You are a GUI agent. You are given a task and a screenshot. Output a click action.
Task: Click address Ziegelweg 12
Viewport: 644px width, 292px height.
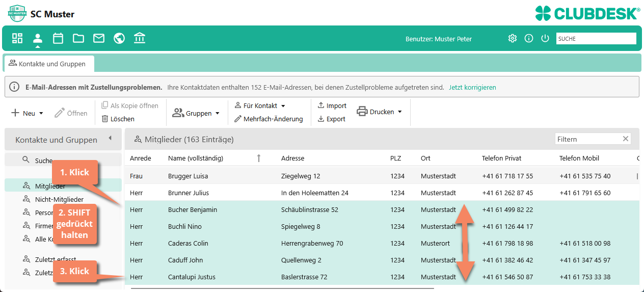coord(301,176)
